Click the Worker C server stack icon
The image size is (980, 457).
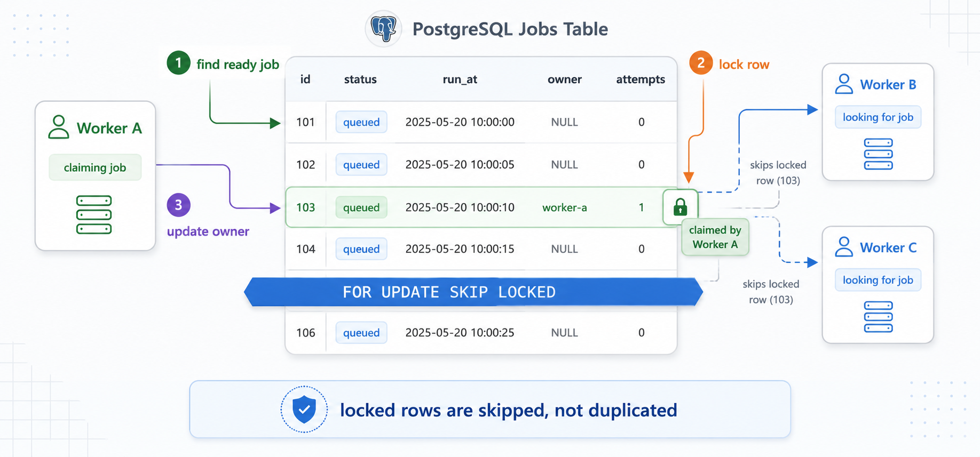(878, 317)
